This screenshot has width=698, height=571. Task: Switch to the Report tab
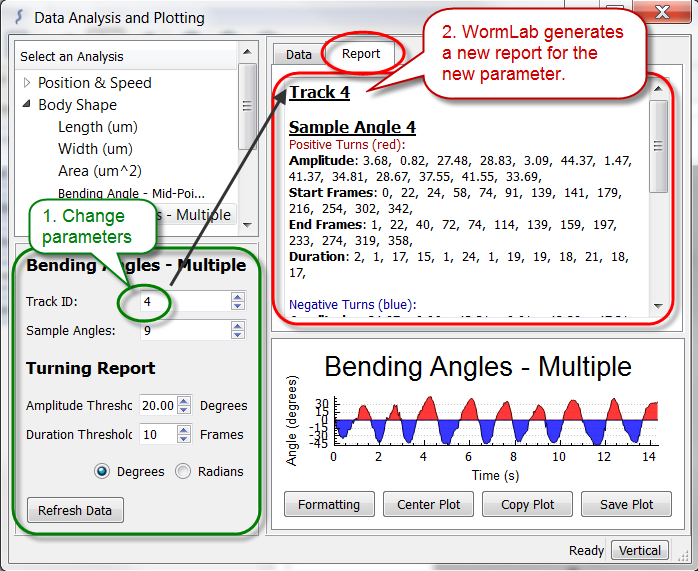pyautogui.click(x=361, y=53)
